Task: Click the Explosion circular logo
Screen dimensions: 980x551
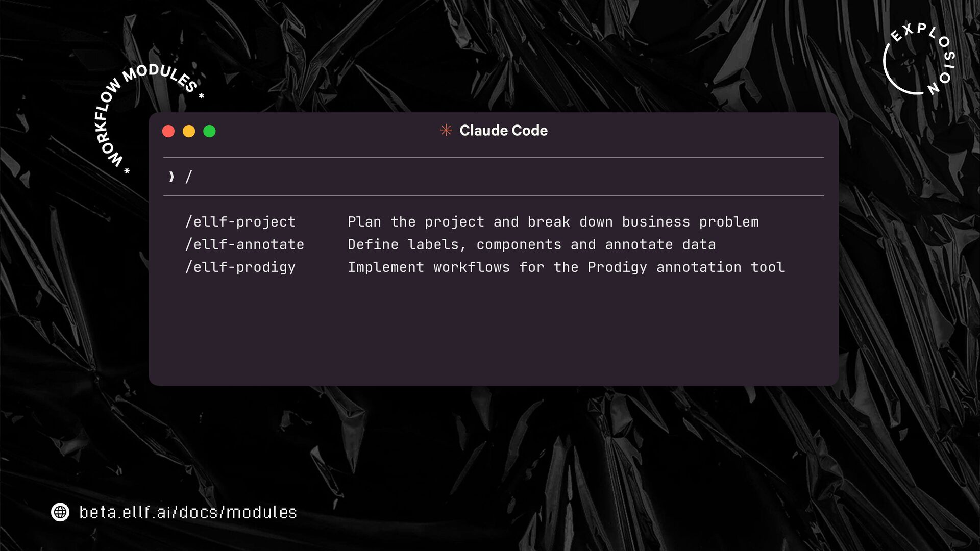Action: [x=919, y=60]
